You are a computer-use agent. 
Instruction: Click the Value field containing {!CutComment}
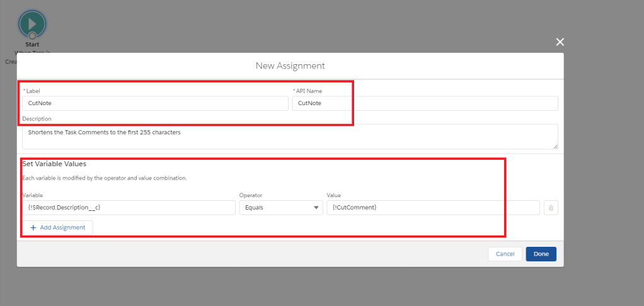[433, 208]
